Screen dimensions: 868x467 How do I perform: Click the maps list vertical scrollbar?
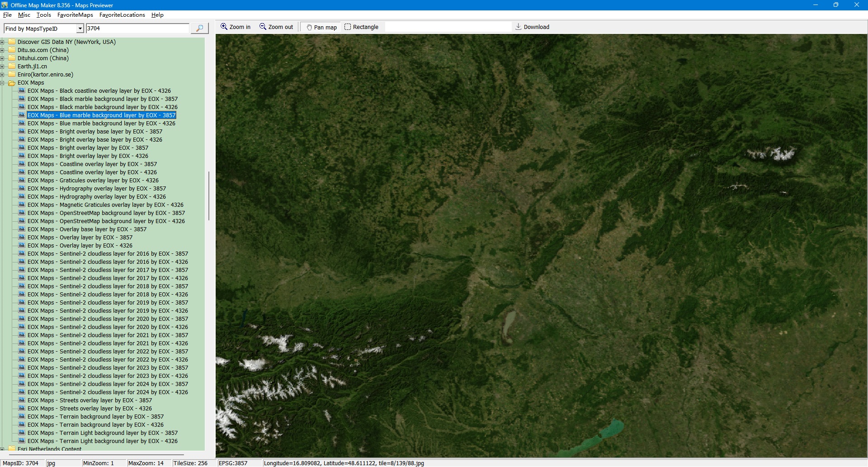click(208, 196)
